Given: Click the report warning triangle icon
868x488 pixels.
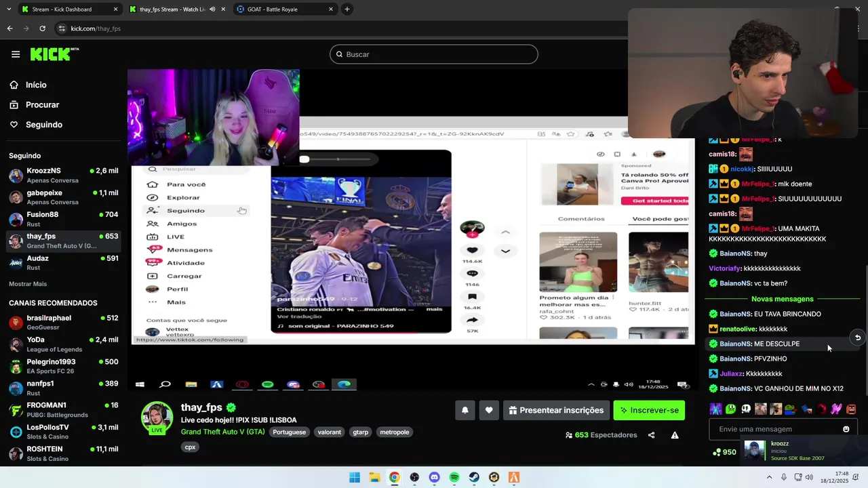Looking at the screenshot, I should point(675,435).
